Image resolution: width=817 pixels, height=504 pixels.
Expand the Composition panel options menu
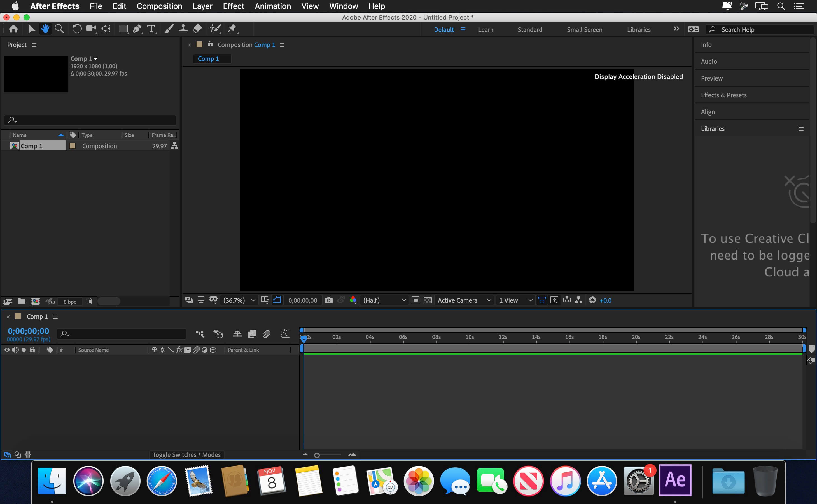[283, 44]
